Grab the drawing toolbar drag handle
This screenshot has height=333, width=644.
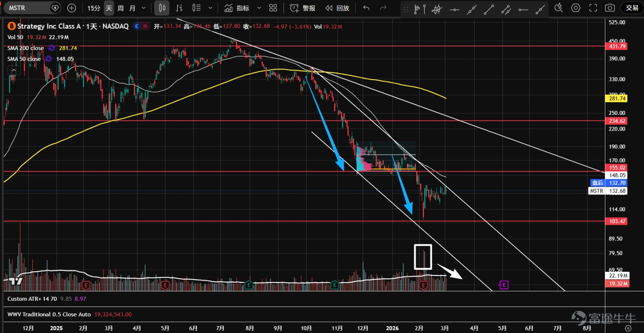[406, 9]
